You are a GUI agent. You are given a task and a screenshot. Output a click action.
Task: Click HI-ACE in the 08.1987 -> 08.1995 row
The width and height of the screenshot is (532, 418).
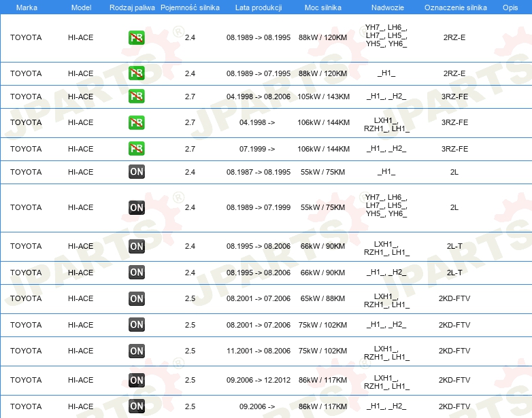click(x=80, y=172)
